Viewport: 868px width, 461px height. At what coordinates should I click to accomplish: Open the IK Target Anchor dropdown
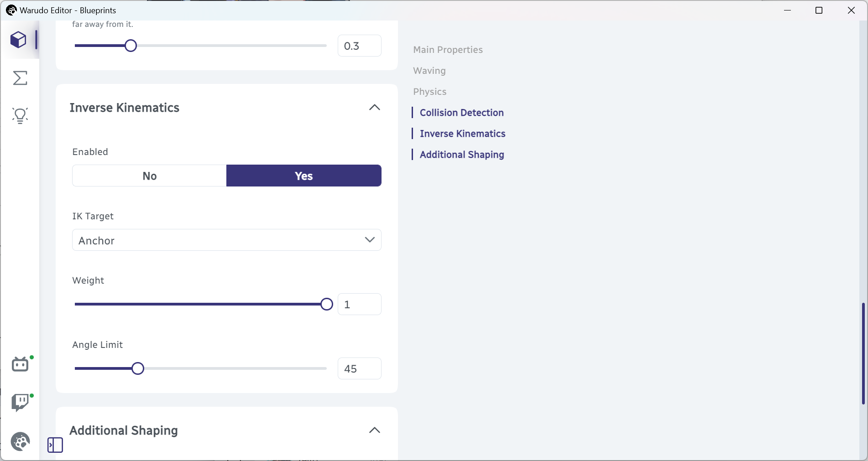pyautogui.click(x=227, y=240)
